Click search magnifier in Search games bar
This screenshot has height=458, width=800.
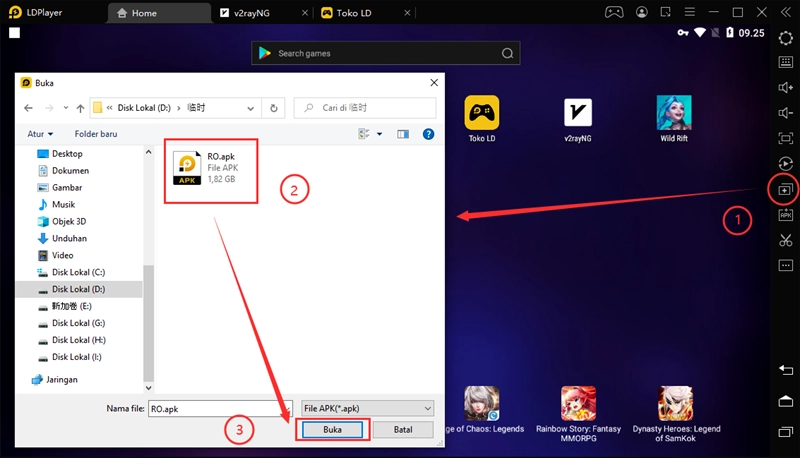click(x=507, y=53)
